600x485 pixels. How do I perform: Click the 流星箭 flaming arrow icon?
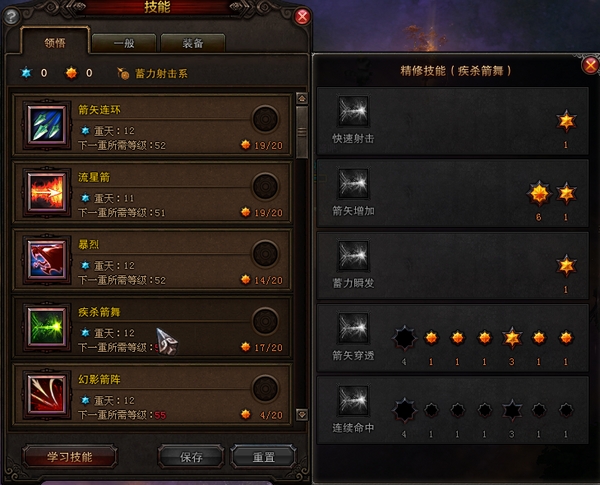point(47,193)
